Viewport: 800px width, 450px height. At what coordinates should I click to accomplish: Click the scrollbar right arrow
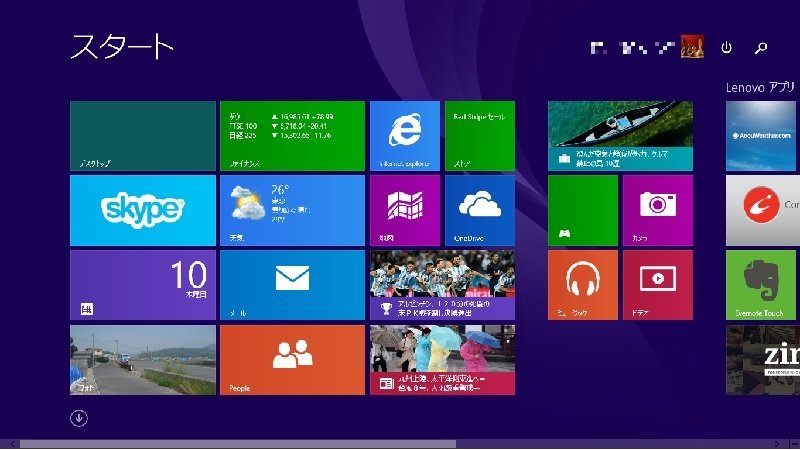[x=777, y=444]
